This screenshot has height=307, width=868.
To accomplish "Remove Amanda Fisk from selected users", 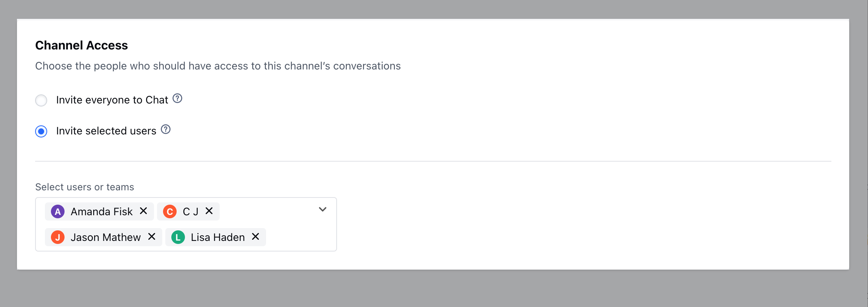I will click(x=143, y=211).
